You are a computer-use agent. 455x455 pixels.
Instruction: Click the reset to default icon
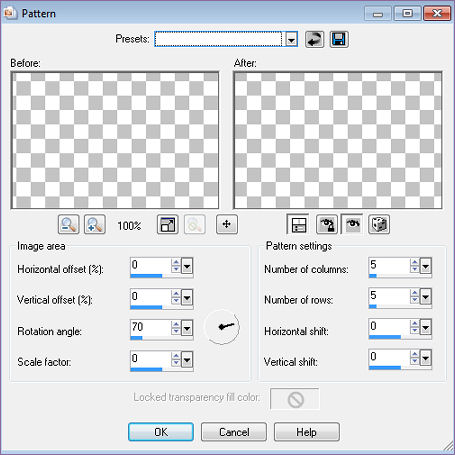coord(314,39)
